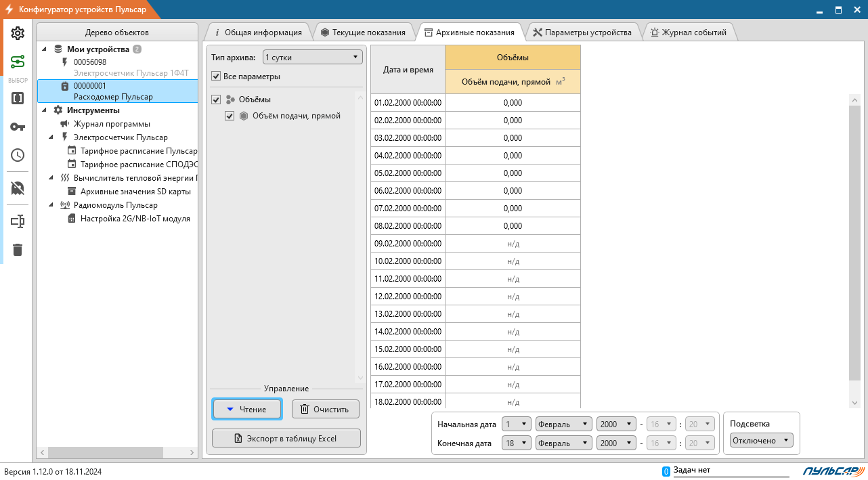
Task: Open the start date day dropdown
Action: pos(516,424)
